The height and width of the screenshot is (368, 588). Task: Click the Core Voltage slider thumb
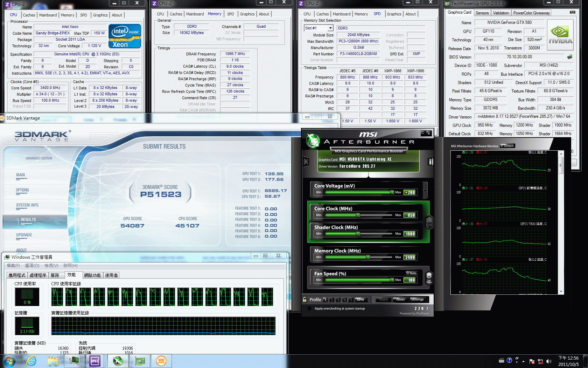pos(392,192)
